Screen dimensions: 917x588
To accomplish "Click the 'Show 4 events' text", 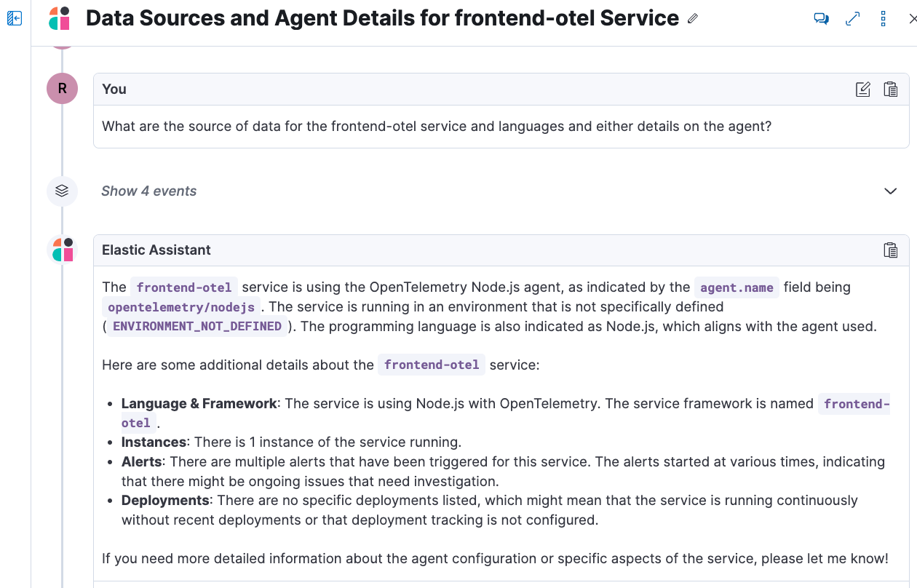I will click(148, 191).
